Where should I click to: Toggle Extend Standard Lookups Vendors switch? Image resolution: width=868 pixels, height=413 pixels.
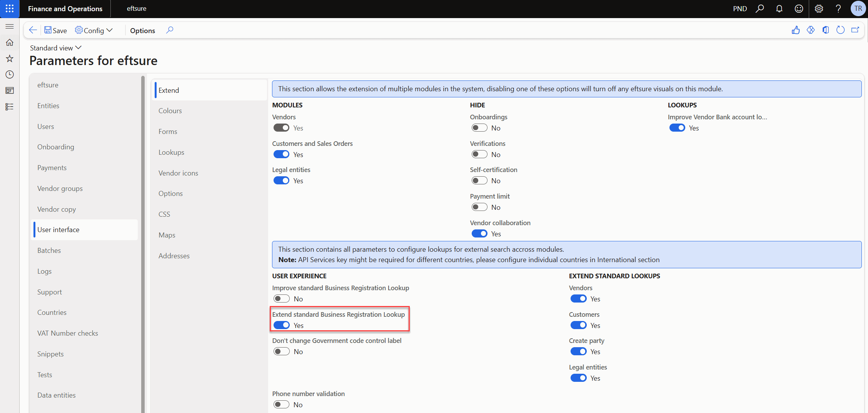578,299
